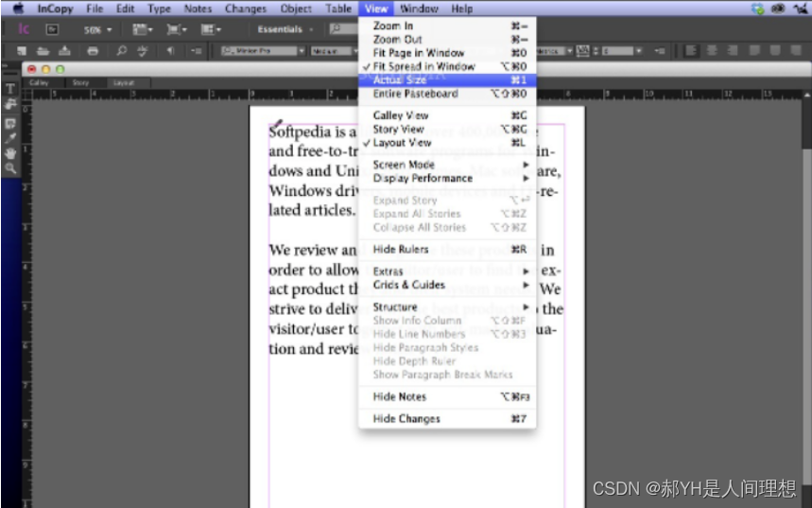Expand the Grids & Guides submenu
This screenshot has width=812, height=508.
[x=447, y=285]
